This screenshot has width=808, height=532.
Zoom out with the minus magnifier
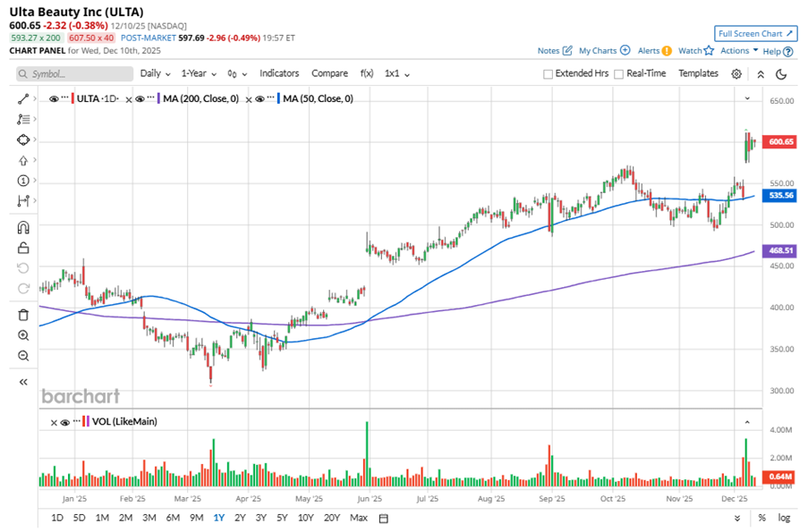click(24, 356)
